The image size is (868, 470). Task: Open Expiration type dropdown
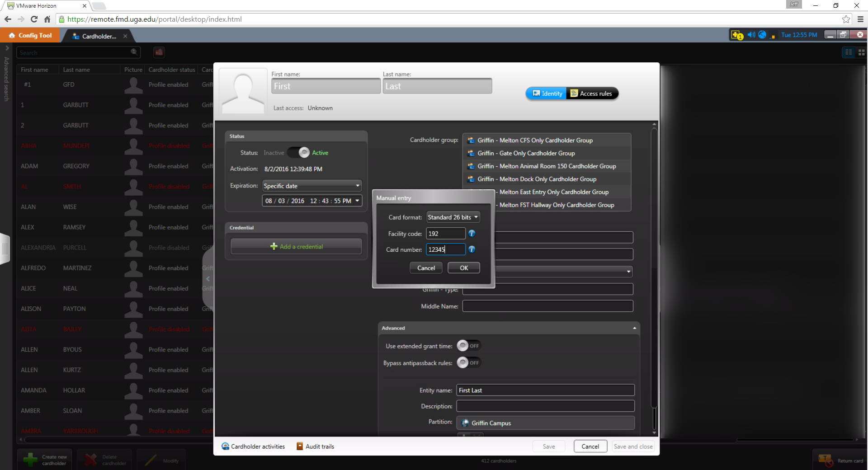click(x=312, y=186)
